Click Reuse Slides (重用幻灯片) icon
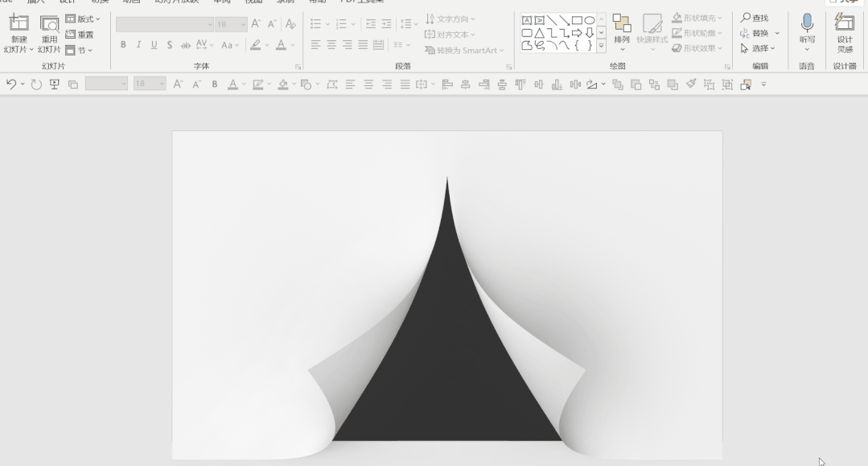Image resolution: width=868 pixels, height=466 pixels. coord(49,24)
